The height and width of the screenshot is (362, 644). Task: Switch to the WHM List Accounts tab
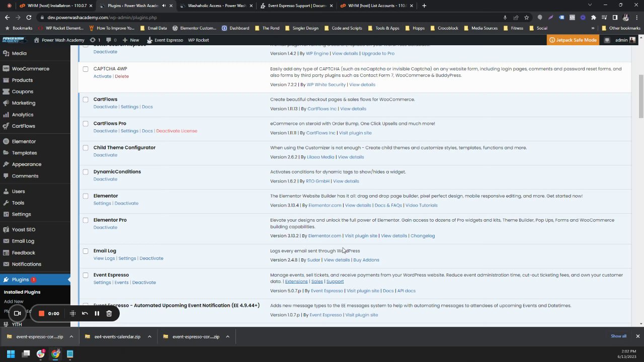point(377,6)
